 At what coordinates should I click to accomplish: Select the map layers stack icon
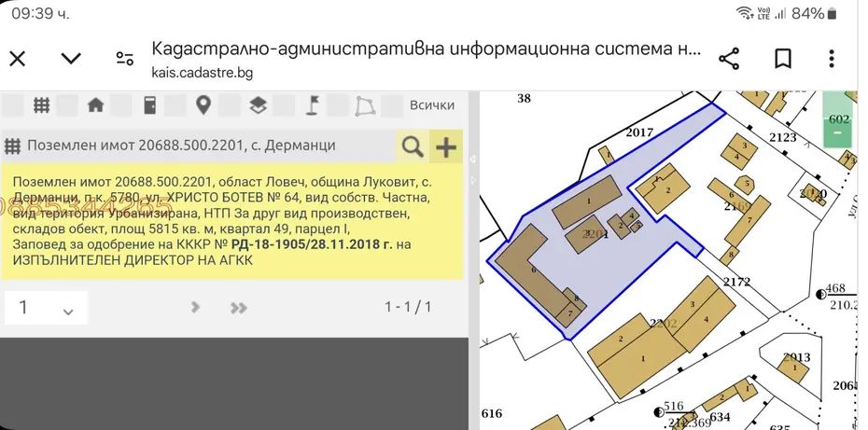(x=258, y=105)
